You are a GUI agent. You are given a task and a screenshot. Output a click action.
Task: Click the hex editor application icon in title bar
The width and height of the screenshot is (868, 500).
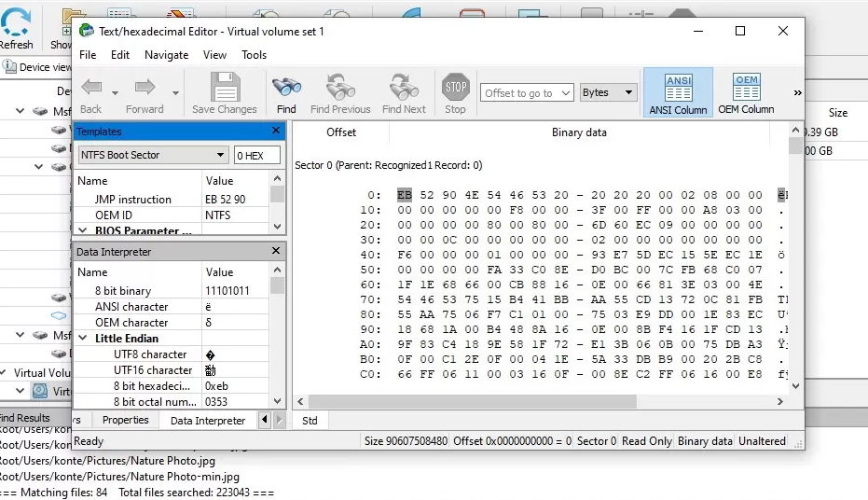point(87,31)
